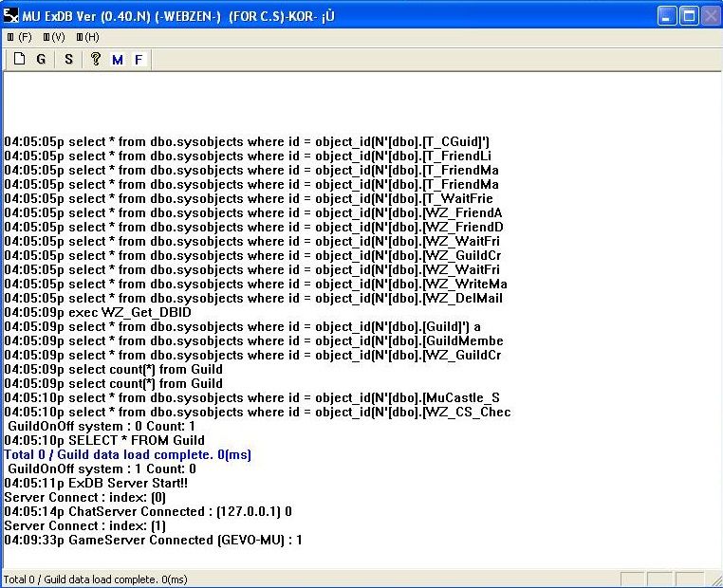Click the blue F toolbar icon

(139, 60)
